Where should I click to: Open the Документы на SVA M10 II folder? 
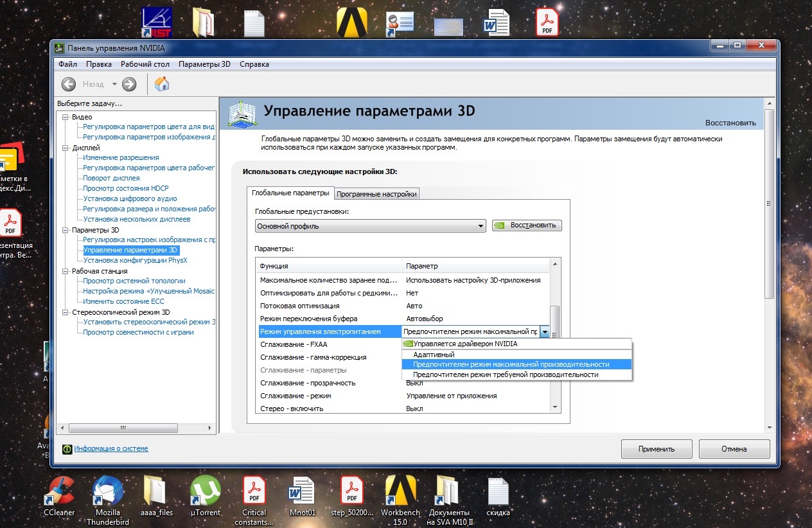pyautogui.click(x=450, y=500)
